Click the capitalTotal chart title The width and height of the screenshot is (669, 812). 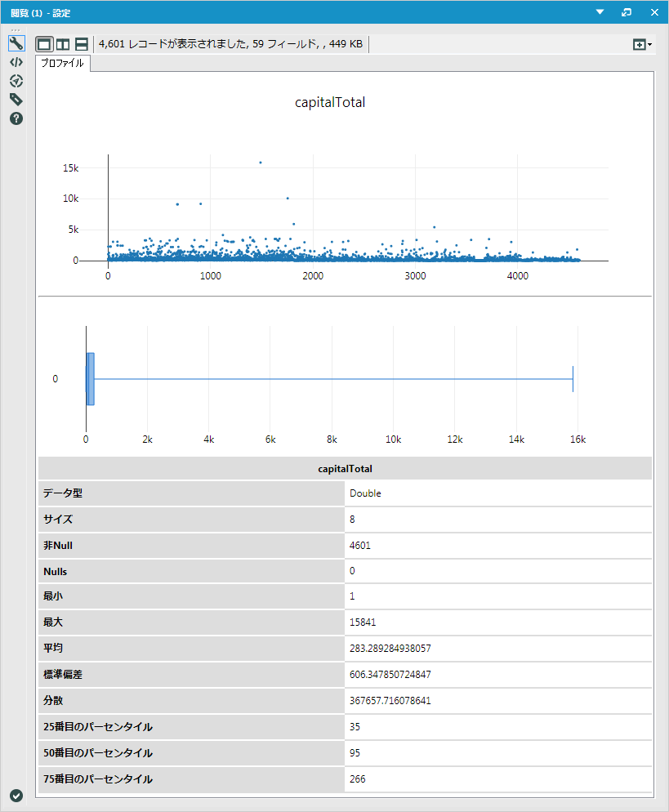(329, 103)
